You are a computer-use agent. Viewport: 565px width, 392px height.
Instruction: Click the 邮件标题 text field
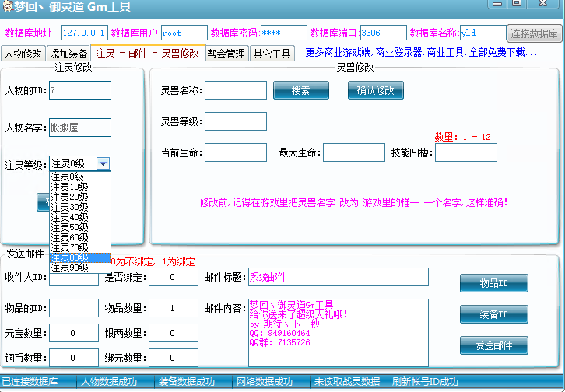coord(338,277)
